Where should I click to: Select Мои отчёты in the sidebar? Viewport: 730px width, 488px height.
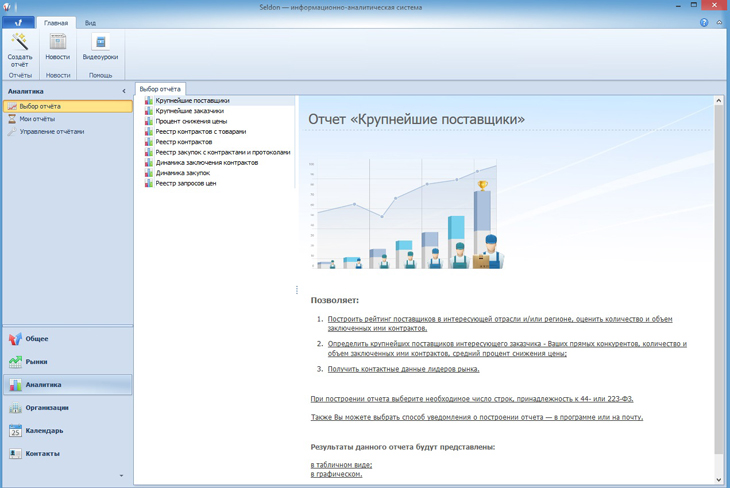pos(37,119)
